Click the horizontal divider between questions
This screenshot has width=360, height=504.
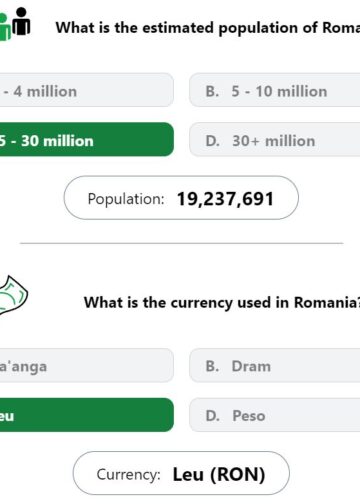(181, 243)
